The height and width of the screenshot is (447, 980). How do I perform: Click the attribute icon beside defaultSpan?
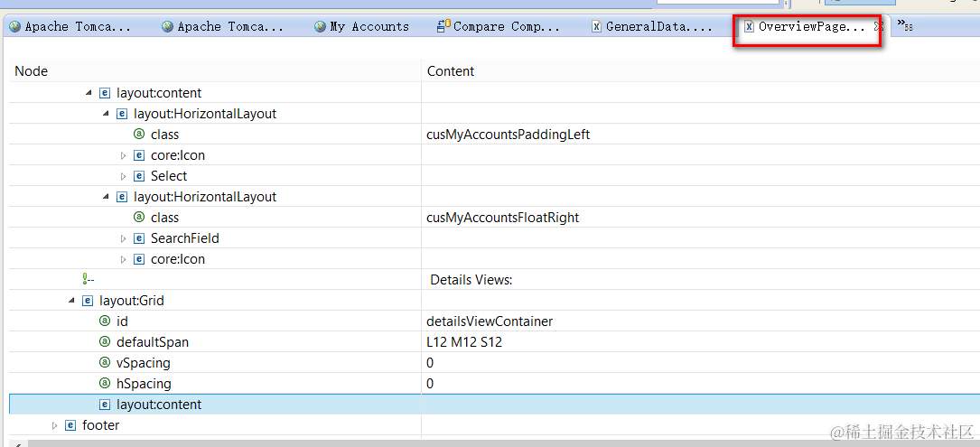tap(105, 342)
